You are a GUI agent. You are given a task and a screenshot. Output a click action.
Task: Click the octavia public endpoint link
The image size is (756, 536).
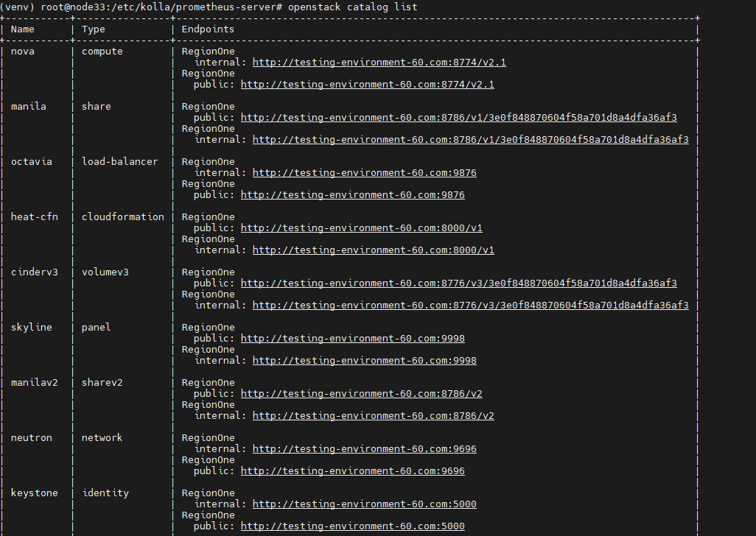coord(352,195)
